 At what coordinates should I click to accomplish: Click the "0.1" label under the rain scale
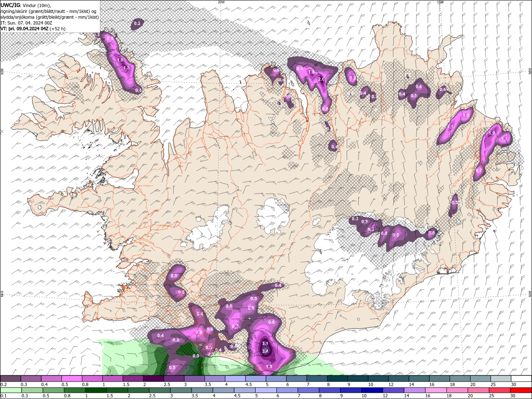tap(3, 396)
